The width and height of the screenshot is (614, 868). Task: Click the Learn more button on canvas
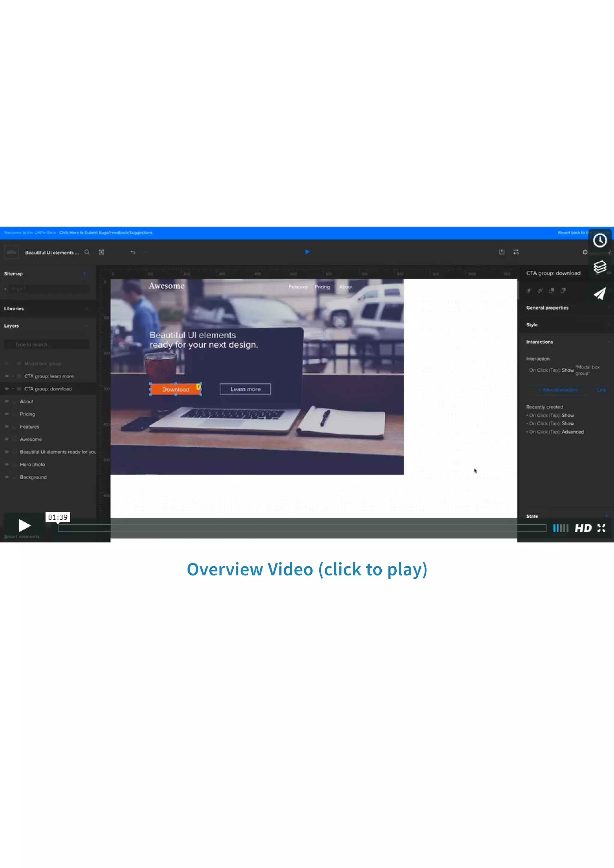click(x=245, y=389)
